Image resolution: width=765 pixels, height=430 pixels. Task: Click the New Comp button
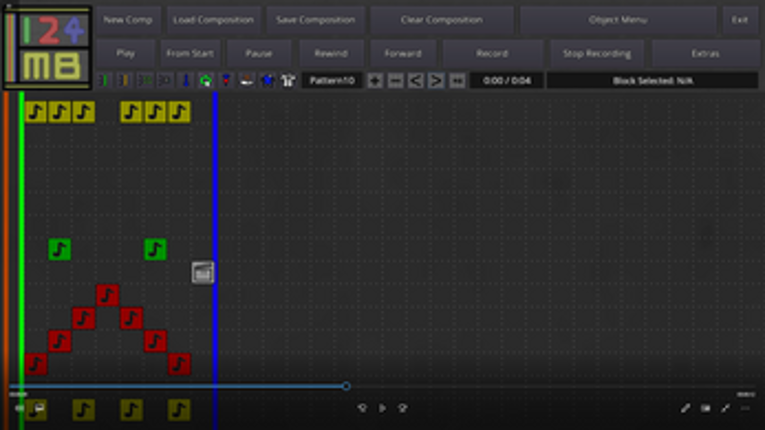(128, 20)
